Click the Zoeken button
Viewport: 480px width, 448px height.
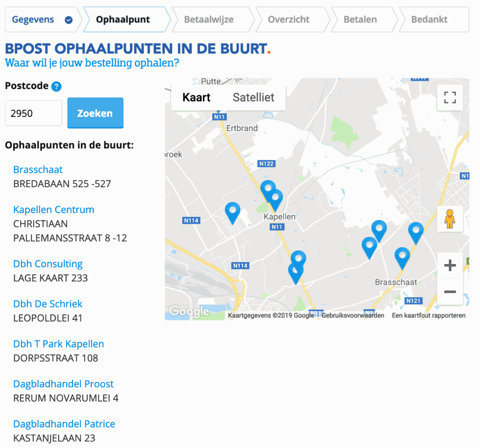(95, 113)
